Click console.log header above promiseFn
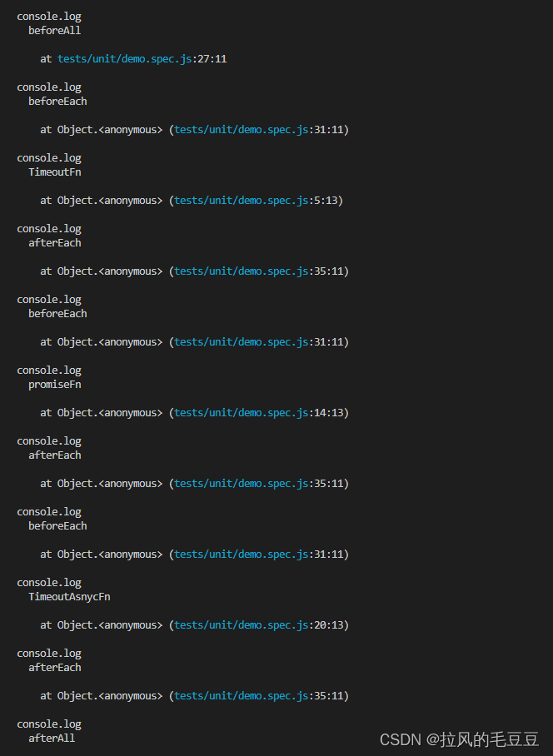The height and width of the screenshot is (756, 553). [49, 371]
